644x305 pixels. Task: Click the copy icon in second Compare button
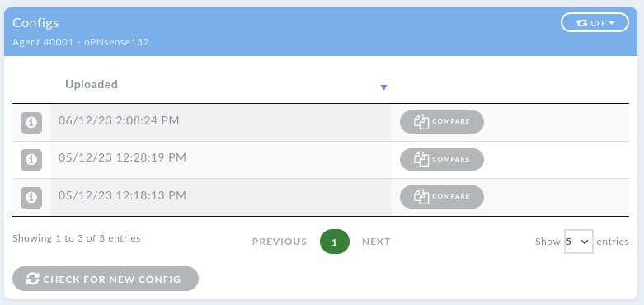421,159
